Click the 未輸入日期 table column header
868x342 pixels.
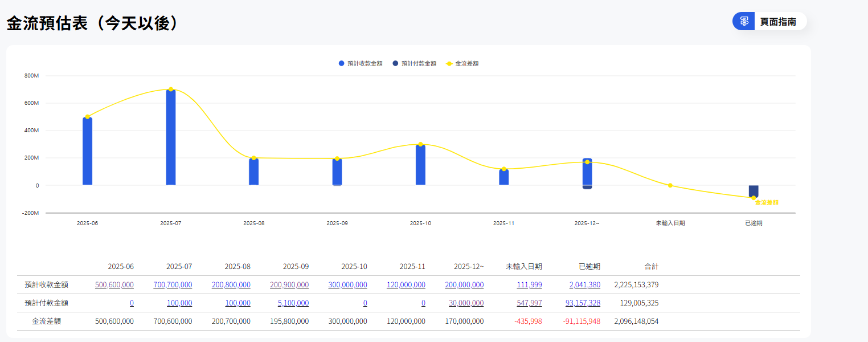[524, 267]
